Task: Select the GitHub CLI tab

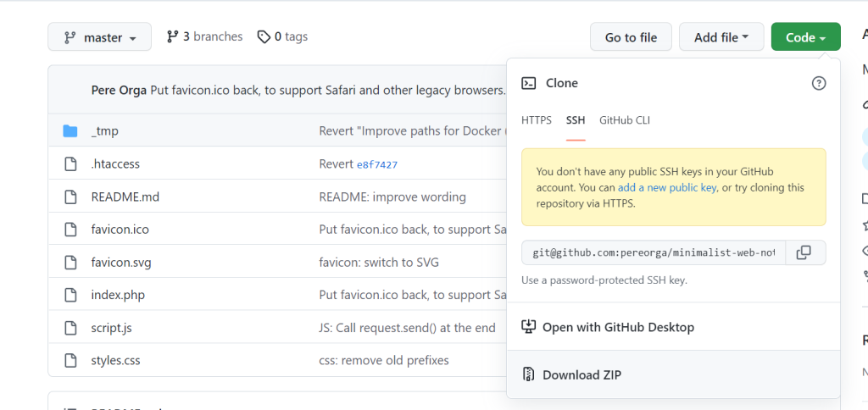Action: [x=625, y=120]
